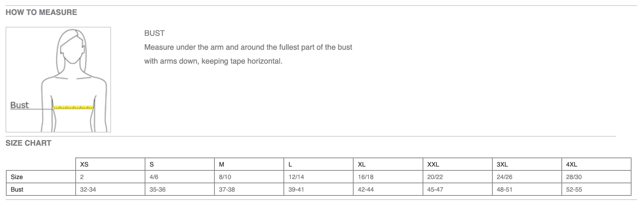Click the Bust row label in table
This screenshot has width=644, height=201.
41,189
